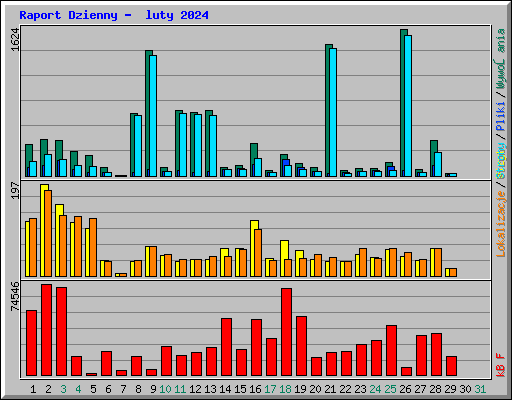
Task: Click day label 16 on axis
Action: point(255,389)
